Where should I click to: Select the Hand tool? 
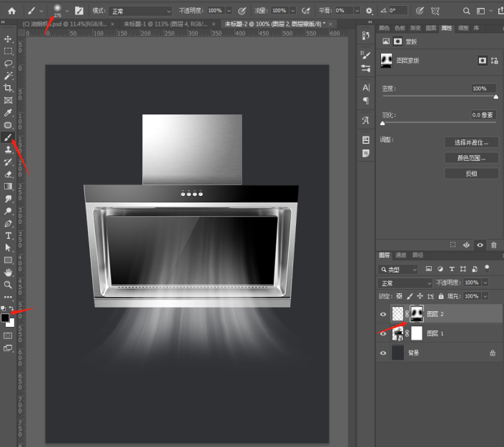coord(8,272)
